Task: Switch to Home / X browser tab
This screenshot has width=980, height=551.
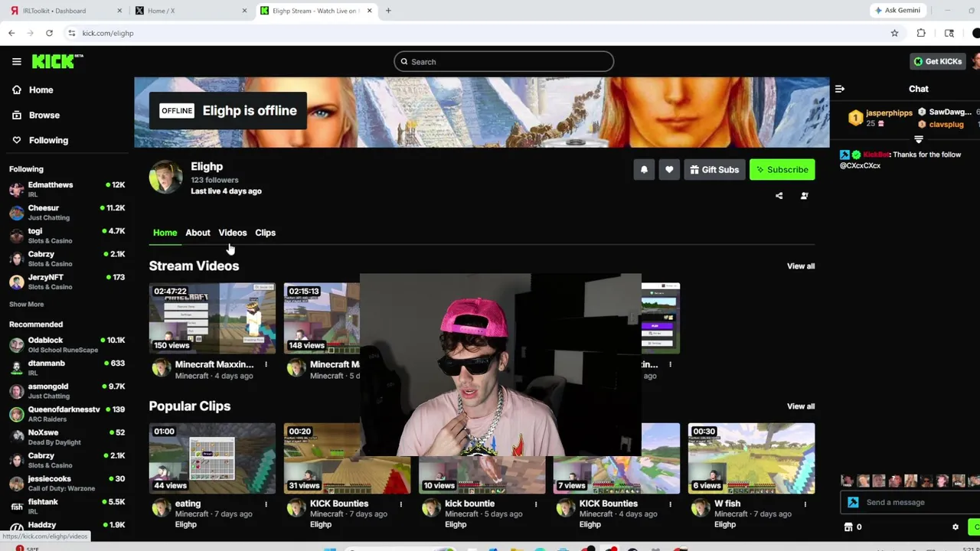Action: 191,11
